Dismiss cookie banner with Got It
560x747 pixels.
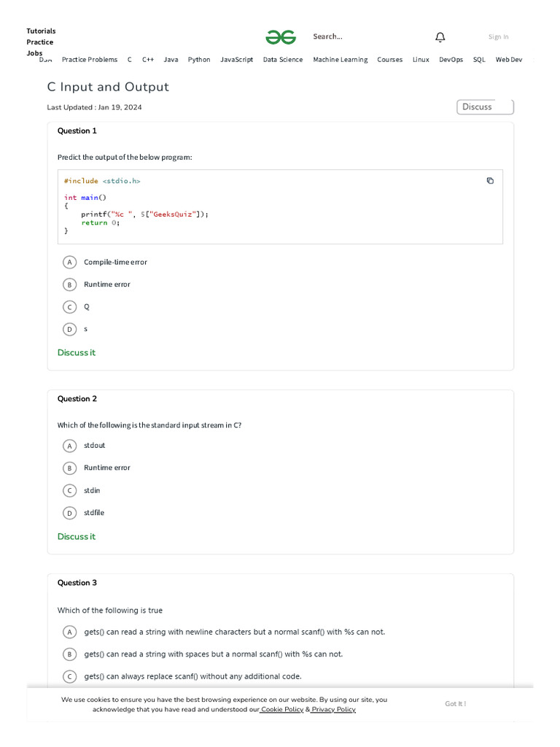tap(456, 704)
